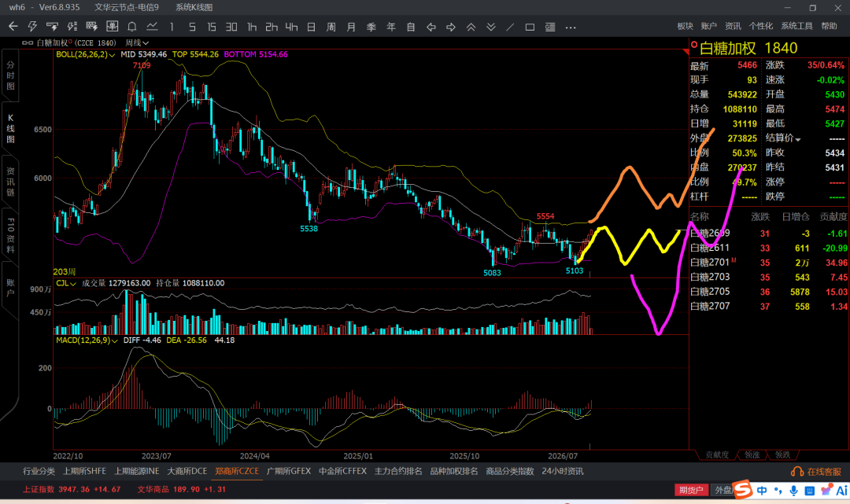The image size is (850, 504).
Task: Click the back arrow icon in toolbar
Action: tap(13, 27)
